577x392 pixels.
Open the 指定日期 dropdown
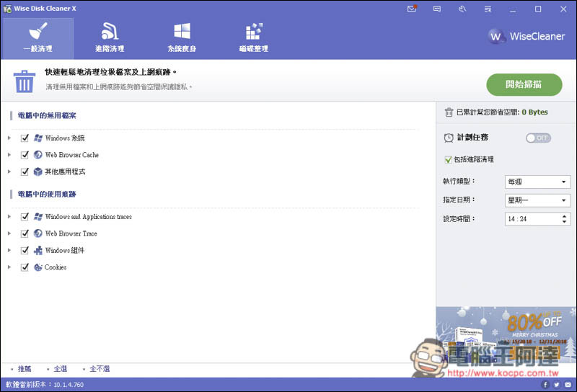point(537,200)
